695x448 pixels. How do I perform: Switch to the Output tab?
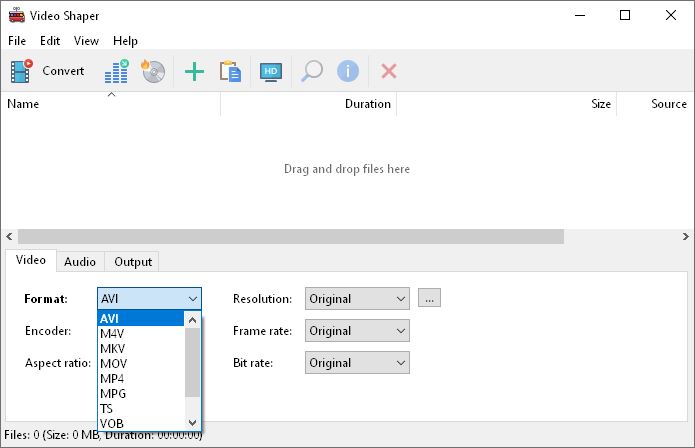click(133, 261)
